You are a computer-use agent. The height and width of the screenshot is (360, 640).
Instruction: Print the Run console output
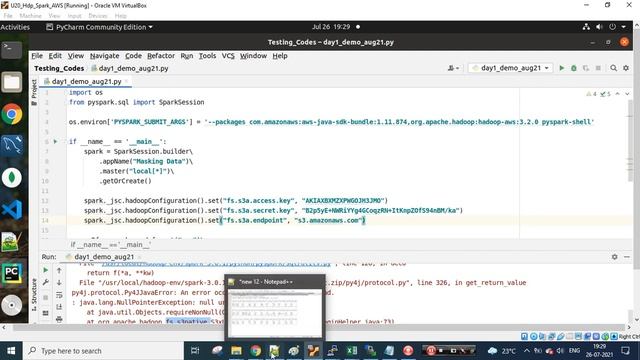point(59,319)
